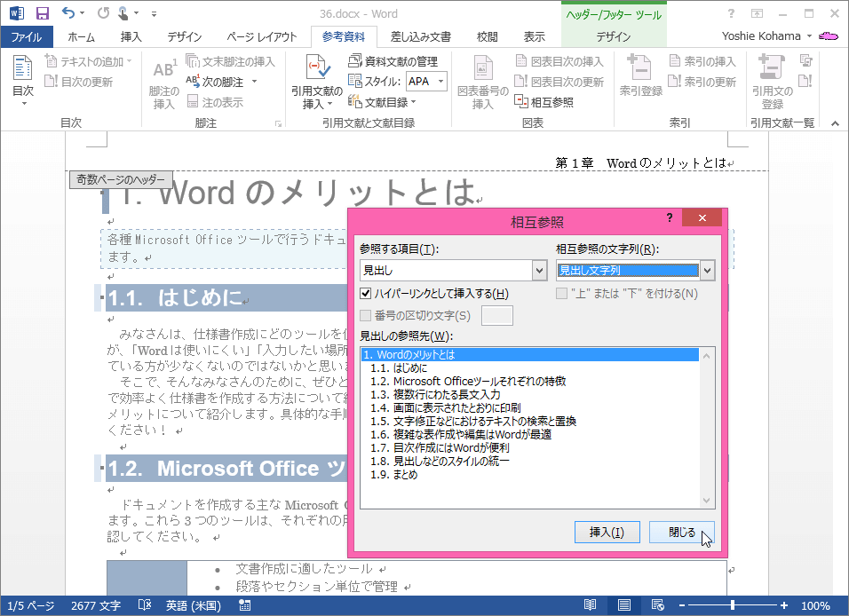Click the proofing check icon in status bar
The image size is (849, 616).
(x=145, y=605)
